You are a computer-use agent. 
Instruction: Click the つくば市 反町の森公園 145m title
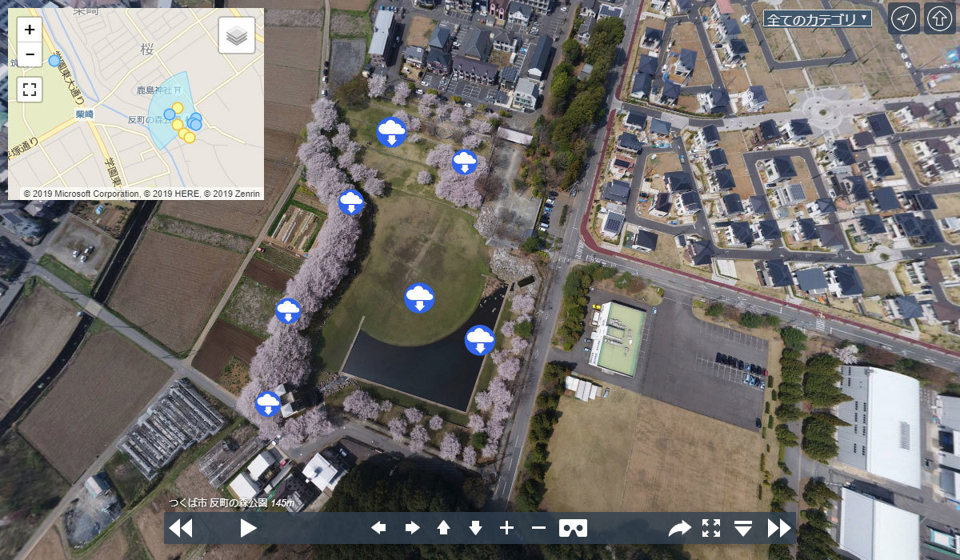231,502
